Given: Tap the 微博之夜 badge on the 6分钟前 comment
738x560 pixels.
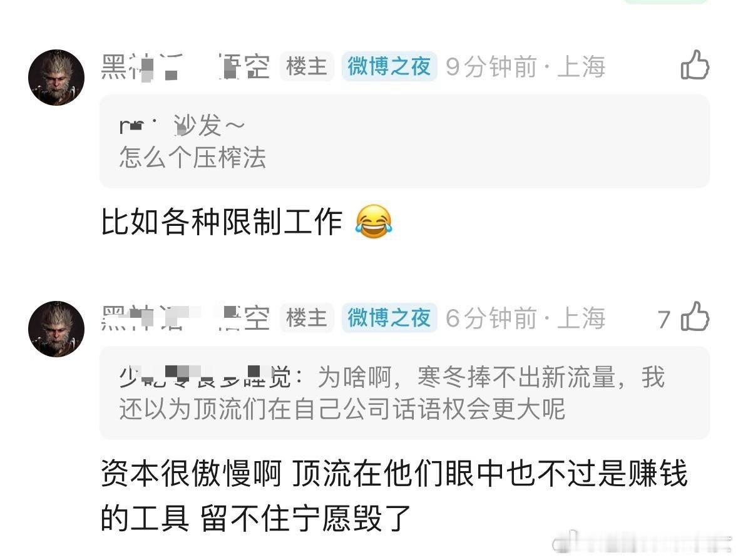Looking at the screenshot, I should 389,318.
